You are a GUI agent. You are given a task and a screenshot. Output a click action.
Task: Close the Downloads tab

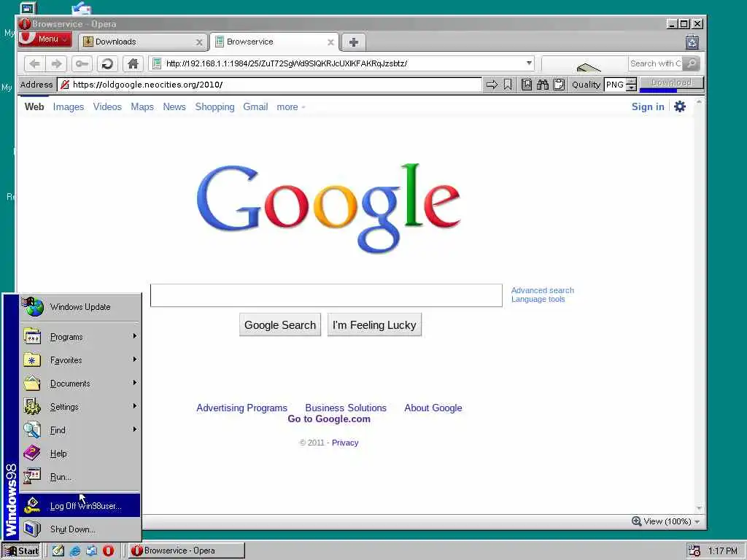199,42
